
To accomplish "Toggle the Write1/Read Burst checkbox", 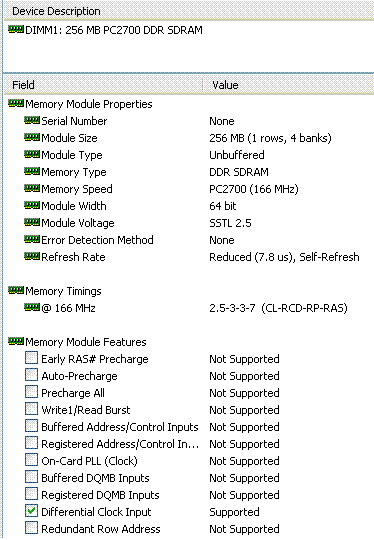I will pyautogui.click(x=31, y=409).
